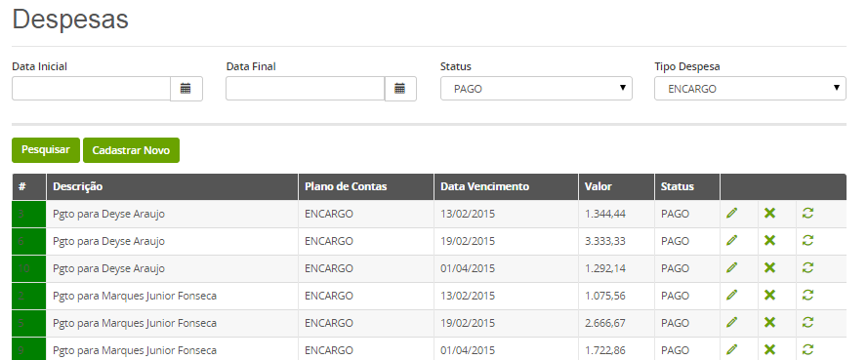Refresh status of the 3.333,33 payment

(807, 241)
